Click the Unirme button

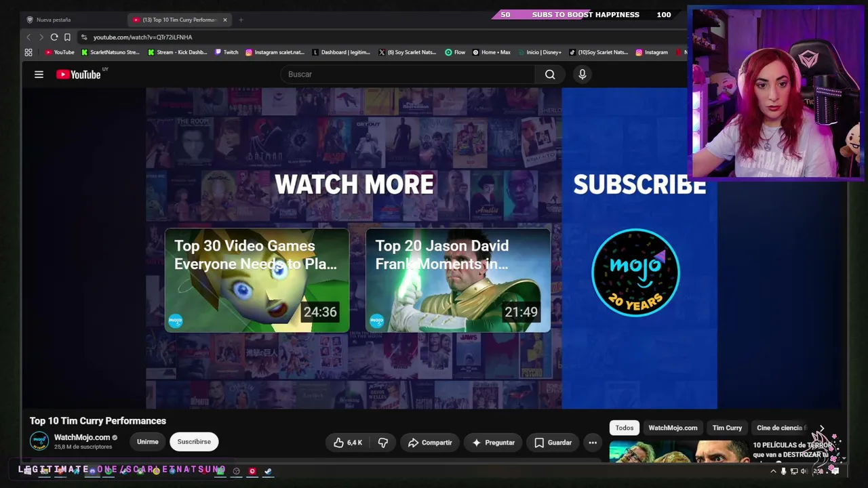(x=148, y=442)
